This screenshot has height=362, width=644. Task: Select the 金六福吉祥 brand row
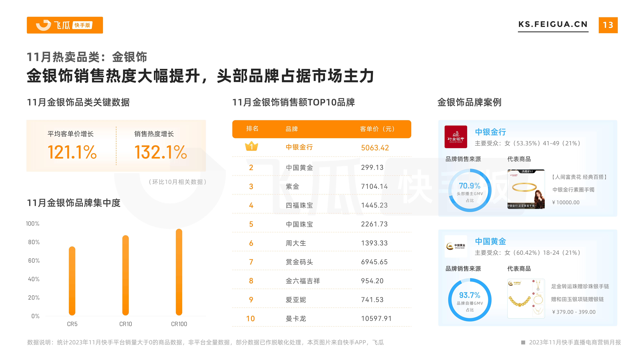[x=303, y=281]
